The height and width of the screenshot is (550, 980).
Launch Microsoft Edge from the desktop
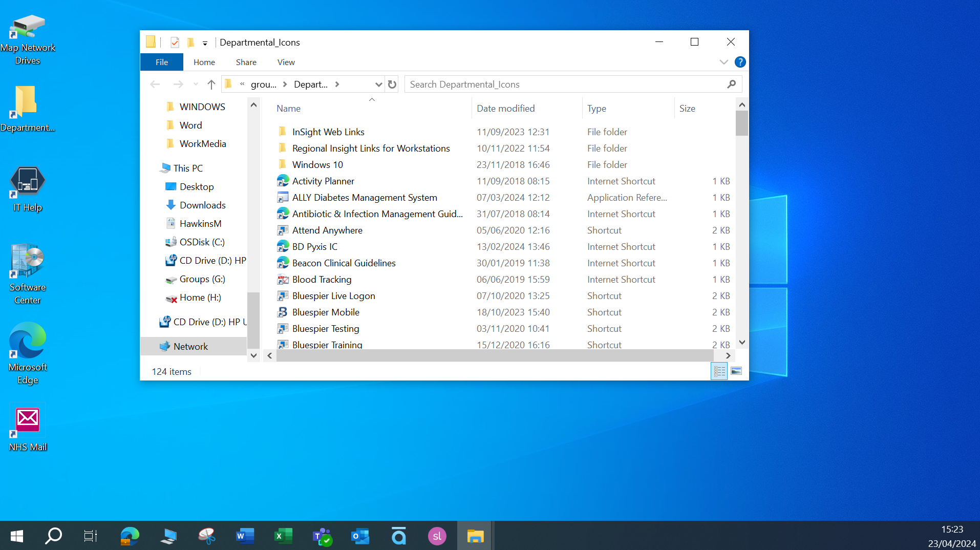coord(28,353)
